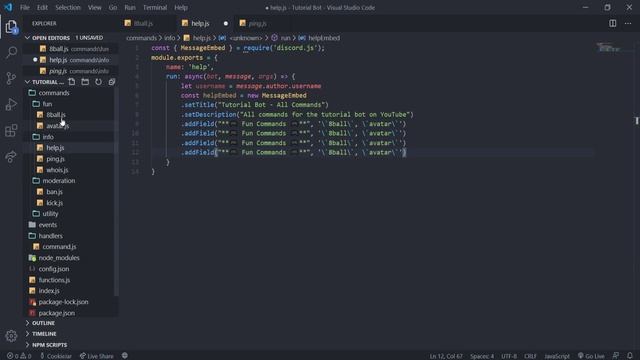The width and height of the screenshot is (640, 360).
Task: Click the Codestar status bar item
Action: pyautogui.click(x=56, y=356)
